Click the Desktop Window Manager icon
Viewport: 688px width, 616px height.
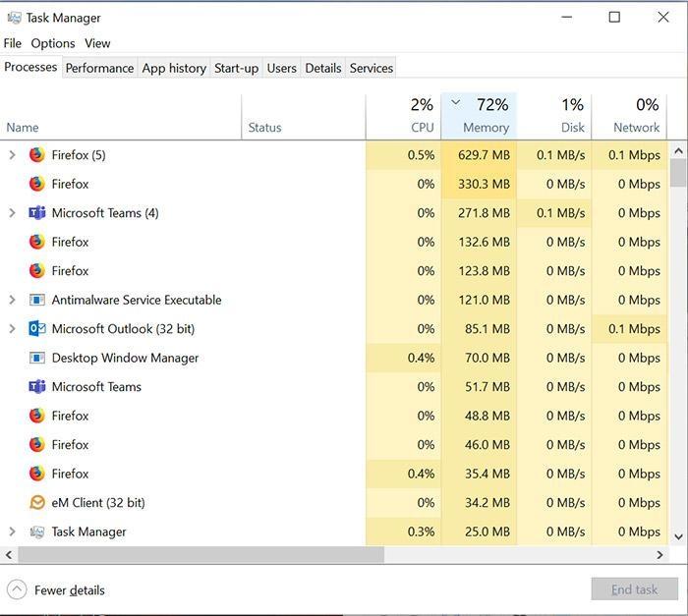tap(37, 358)
